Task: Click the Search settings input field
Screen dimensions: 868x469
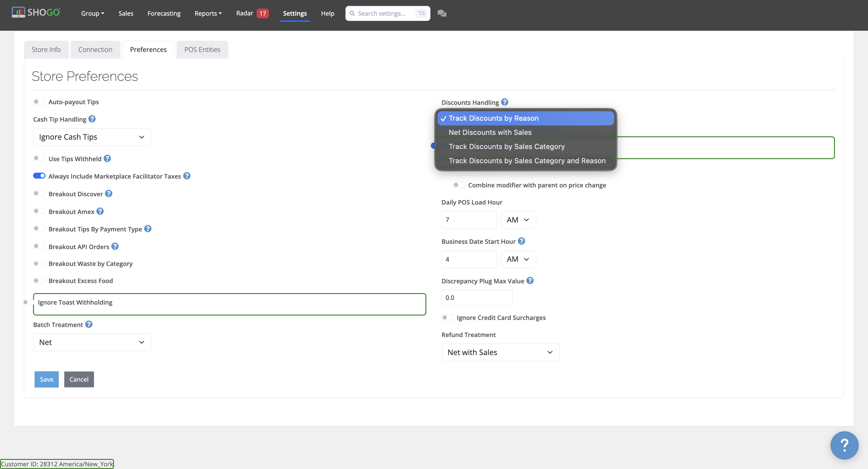Action: (x=388, y=14)
